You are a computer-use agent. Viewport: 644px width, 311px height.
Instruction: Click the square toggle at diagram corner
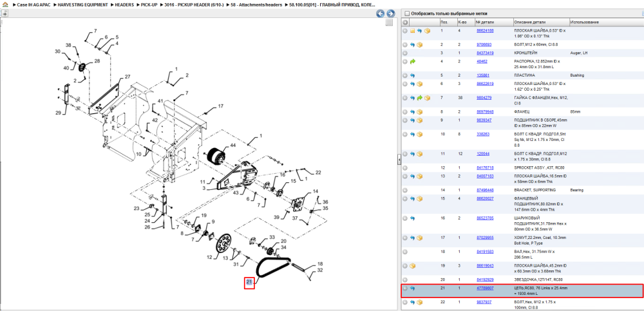(x=390, y=23)
